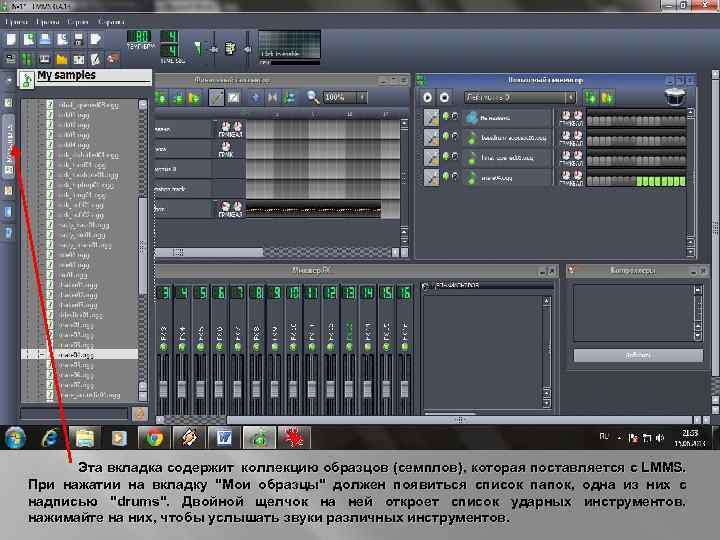Click the tempo BPM display
Viewport: 720px width, 540px height.
coord(139,37)
